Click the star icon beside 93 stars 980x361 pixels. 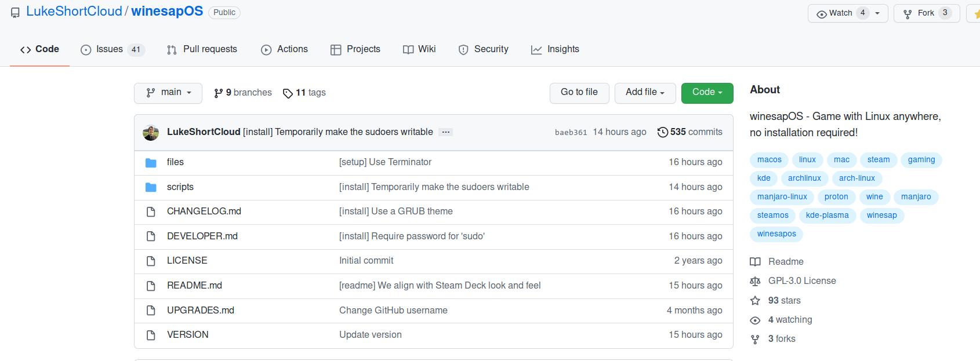(x=755, y=301)
